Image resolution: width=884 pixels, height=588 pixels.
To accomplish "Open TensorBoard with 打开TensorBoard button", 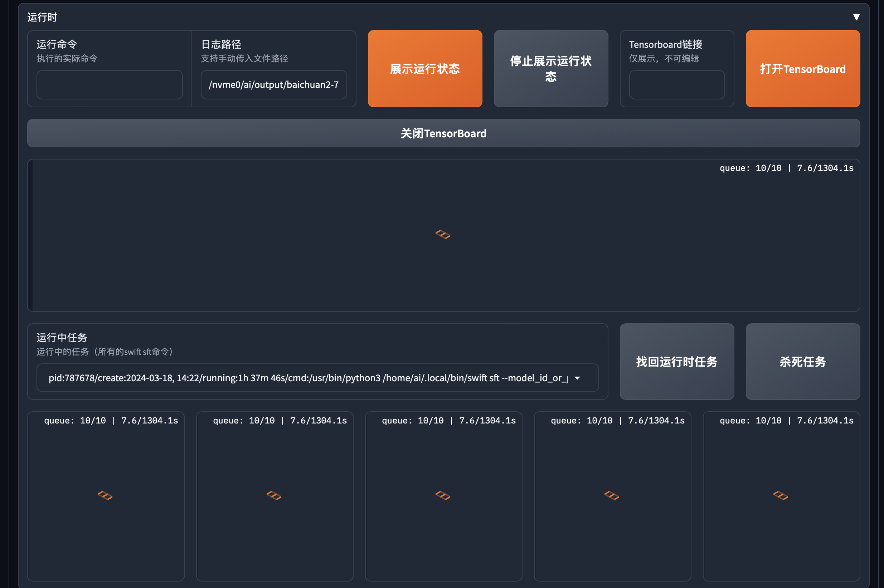I will coord(802,69).
